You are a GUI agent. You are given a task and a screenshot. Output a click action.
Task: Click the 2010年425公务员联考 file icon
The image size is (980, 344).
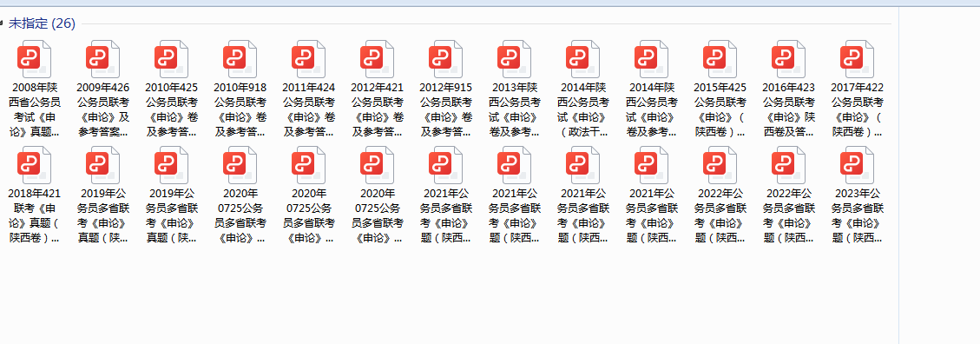coord(171,59)
